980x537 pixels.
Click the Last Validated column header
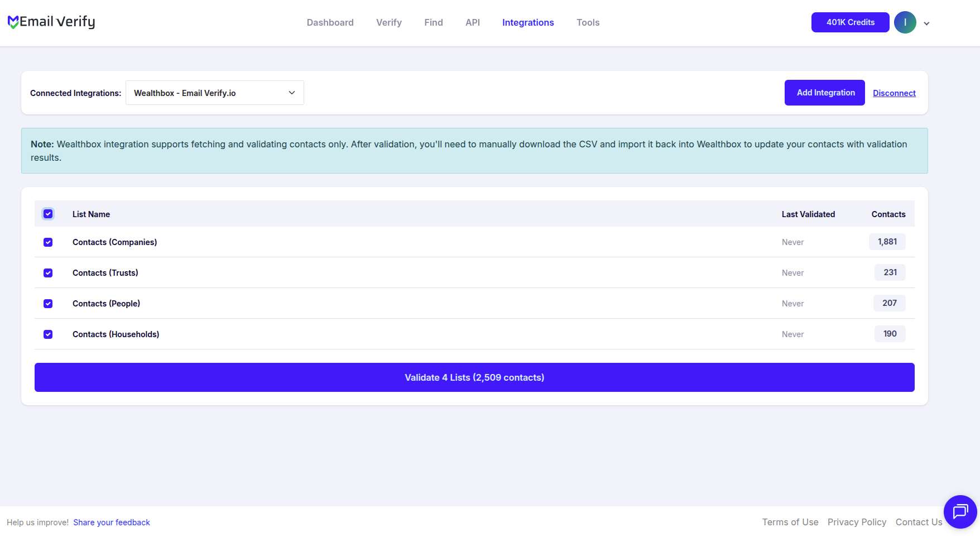[808, 214]
